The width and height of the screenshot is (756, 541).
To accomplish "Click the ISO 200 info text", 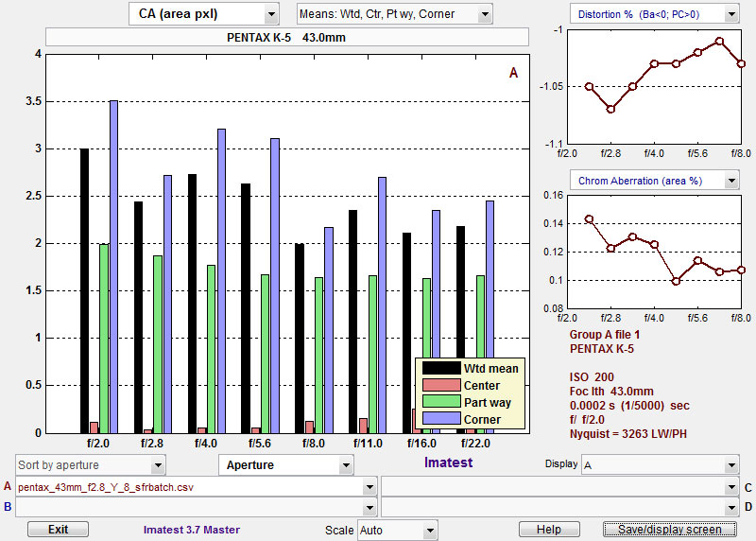I will (x=592, y=377).
